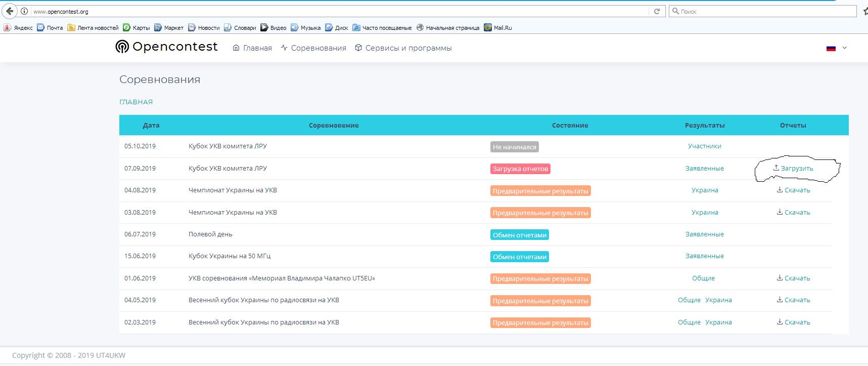The height and width of the screenshot is (366, 868).
Task: Open the Карты bookmark
Action: tap(136, 28)
